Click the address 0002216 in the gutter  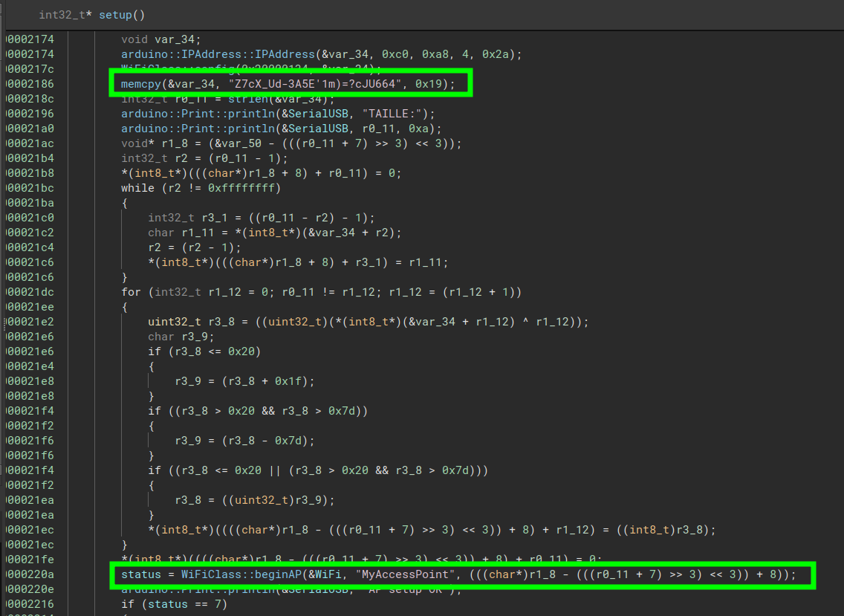pos(30,604)
